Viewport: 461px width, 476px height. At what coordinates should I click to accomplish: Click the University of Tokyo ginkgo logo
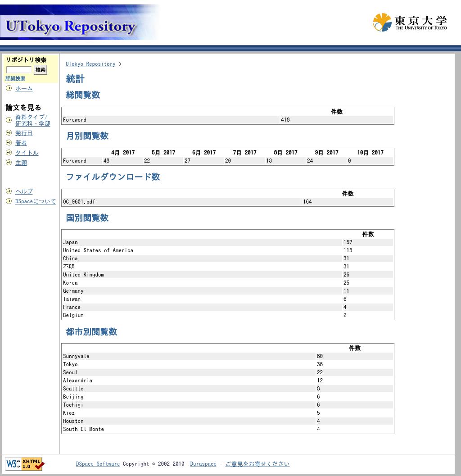coord(410,22)
